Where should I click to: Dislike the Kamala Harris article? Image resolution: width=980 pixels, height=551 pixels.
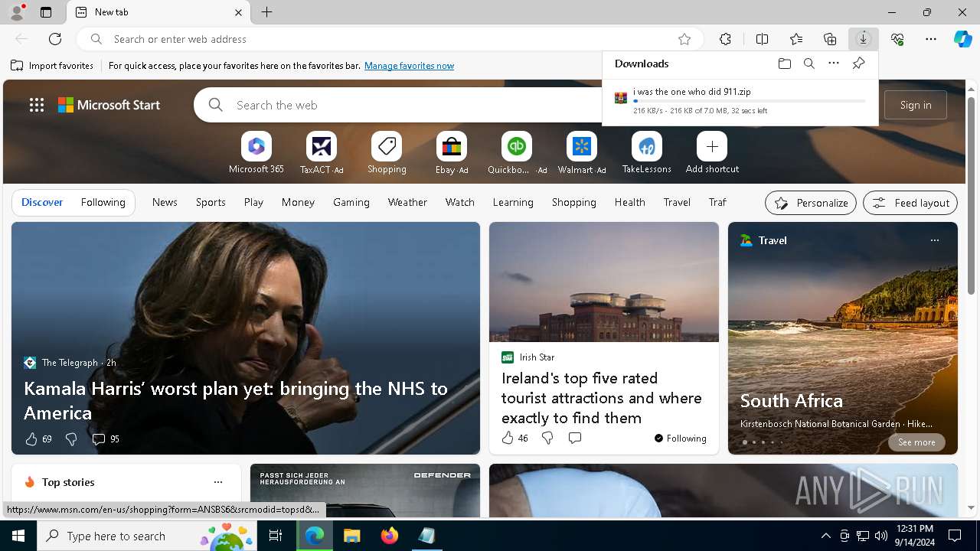click(71, 439)
